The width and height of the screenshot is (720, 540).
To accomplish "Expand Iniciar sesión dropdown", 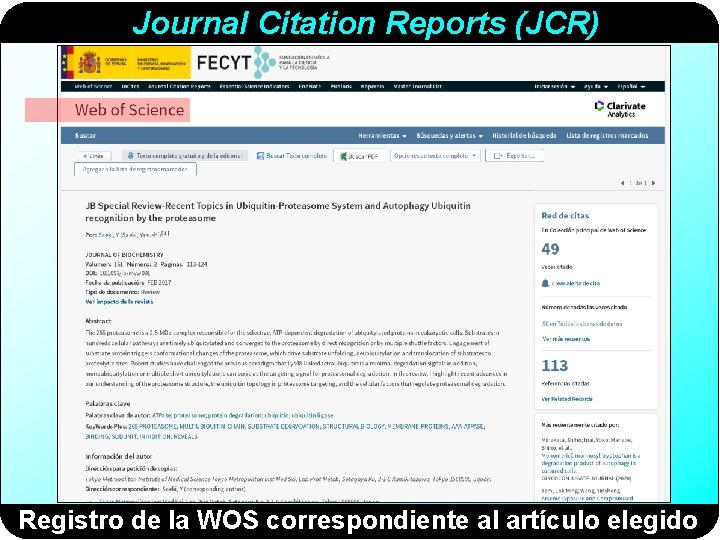I will coord(554,86).
